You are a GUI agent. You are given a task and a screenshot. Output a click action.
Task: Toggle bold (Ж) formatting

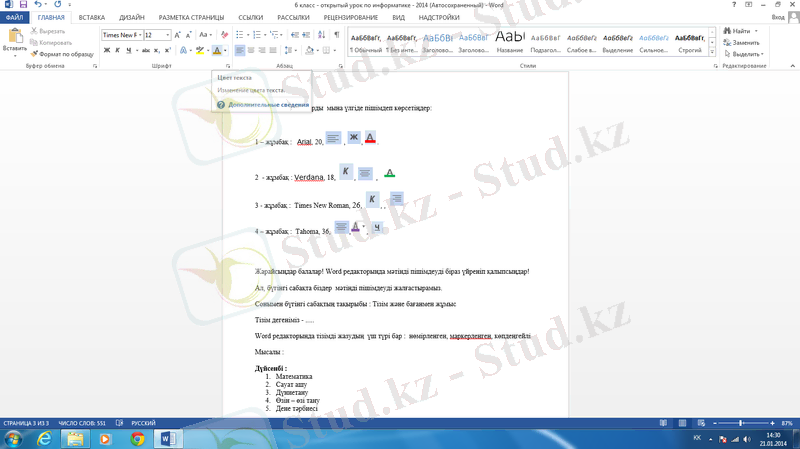pos(106,50)
